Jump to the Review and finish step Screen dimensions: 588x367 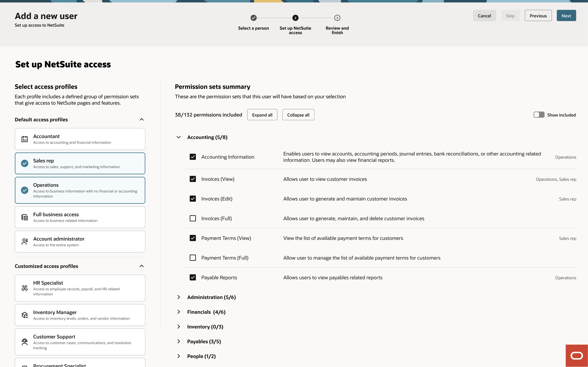click(x=337, y=18)
